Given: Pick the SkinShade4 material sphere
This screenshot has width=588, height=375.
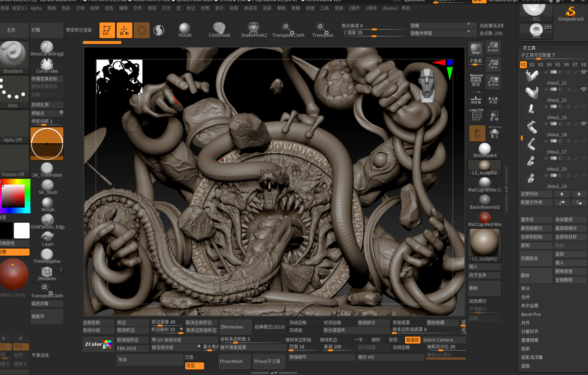Looking at the screenshot, I should point(484,149).
